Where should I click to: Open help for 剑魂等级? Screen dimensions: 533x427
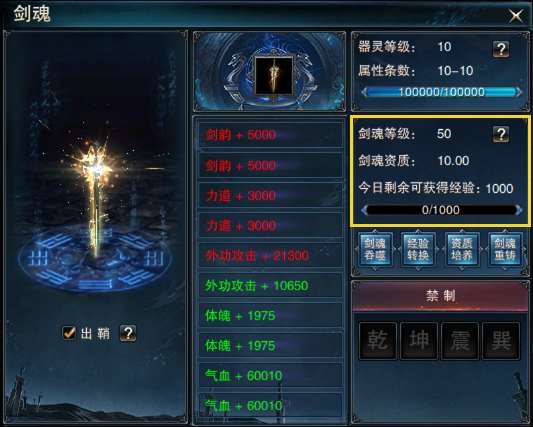point(501,134)
